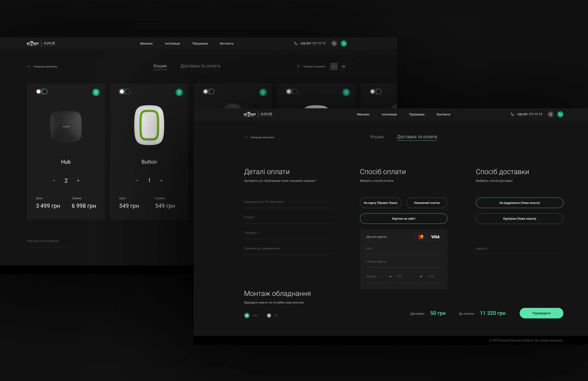Click trash icon on third product card
This screenshot has width=588, height=381.
[x=263, y=92]
